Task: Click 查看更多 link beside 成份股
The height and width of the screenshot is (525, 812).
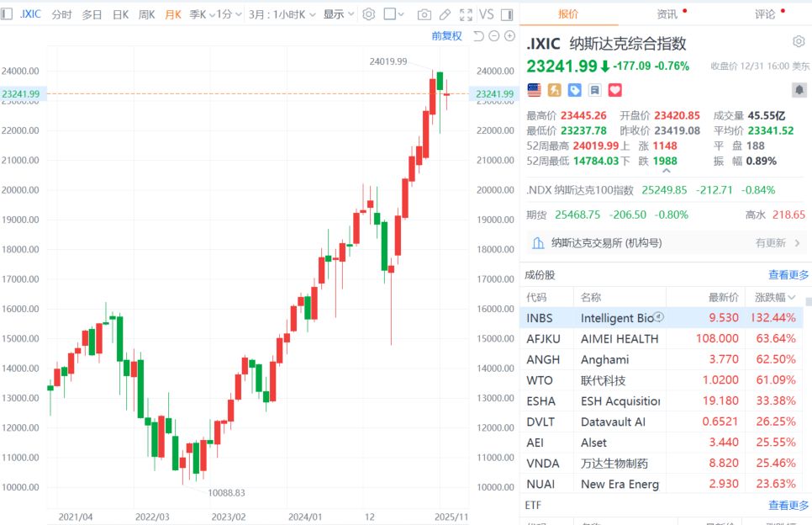Action: pyautogui.click(x=788, y=274)
